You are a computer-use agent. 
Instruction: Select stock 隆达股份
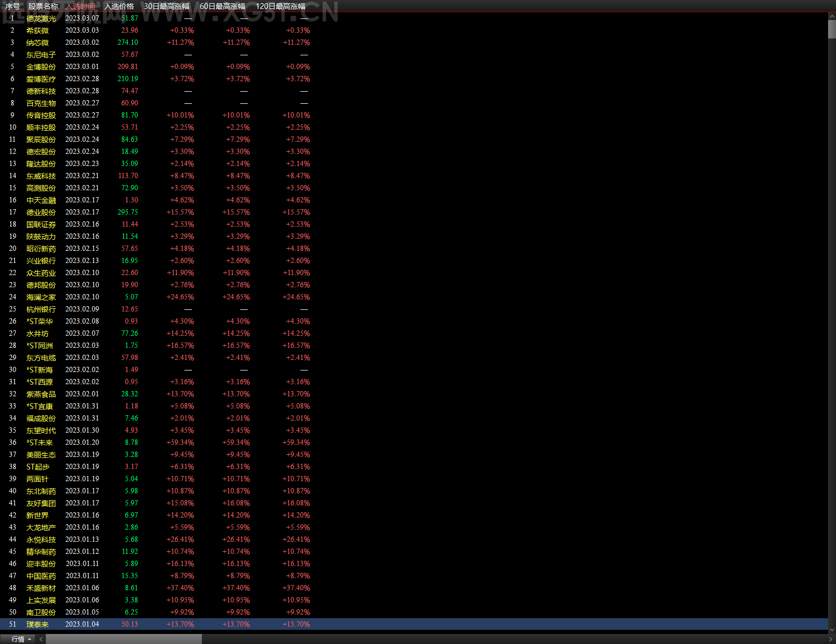(41, 164)
